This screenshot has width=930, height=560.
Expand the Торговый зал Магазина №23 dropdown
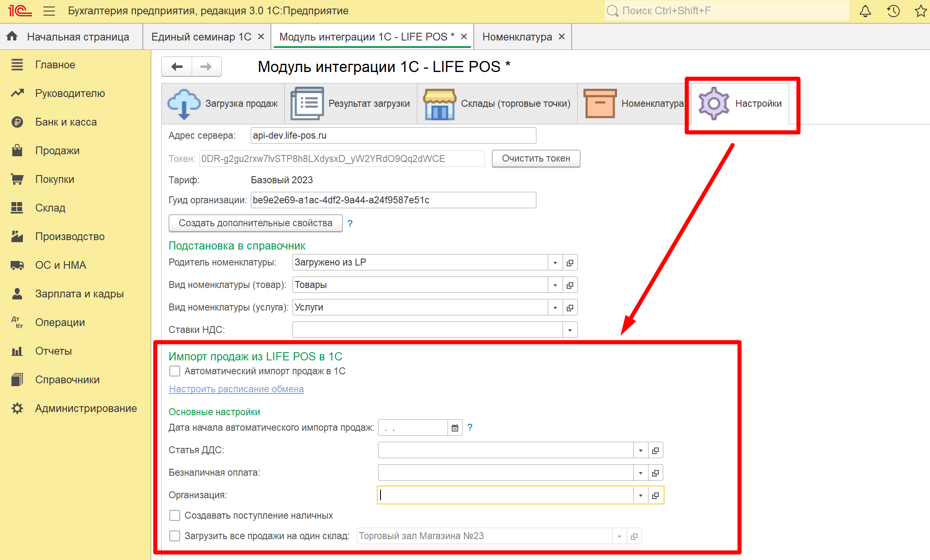coord(619,536)
